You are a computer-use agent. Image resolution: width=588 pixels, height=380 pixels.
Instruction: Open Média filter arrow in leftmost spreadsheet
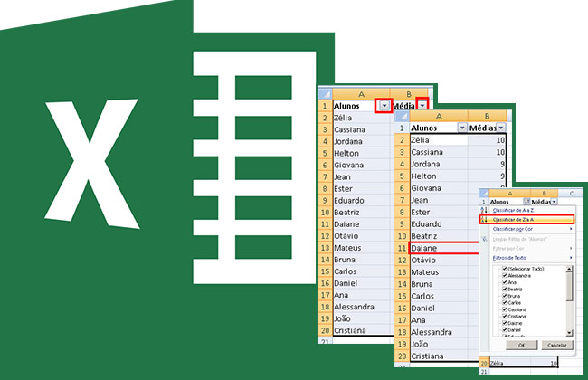[422, 106]
